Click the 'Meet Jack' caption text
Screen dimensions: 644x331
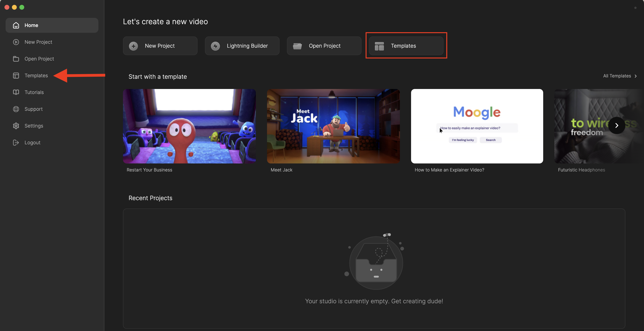coord(282,170)
